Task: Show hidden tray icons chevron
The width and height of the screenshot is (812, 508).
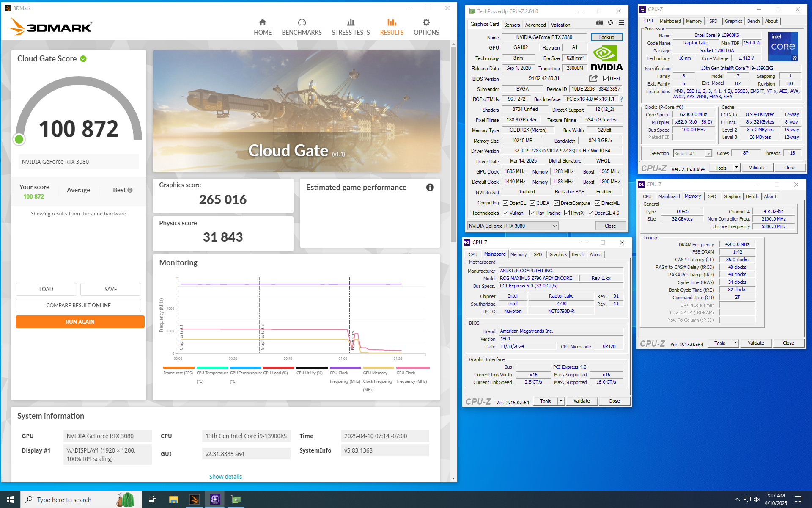Action: [737, 500]
